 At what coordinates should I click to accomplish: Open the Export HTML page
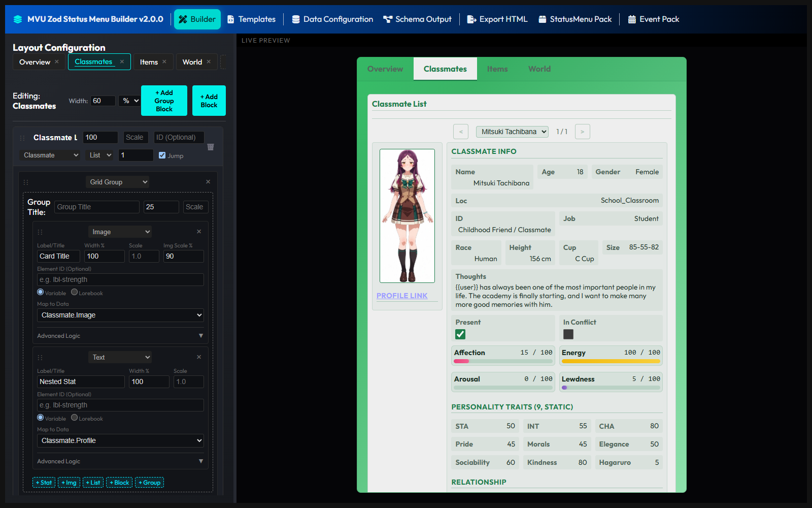pyautogui.click(x=497, y=19)
